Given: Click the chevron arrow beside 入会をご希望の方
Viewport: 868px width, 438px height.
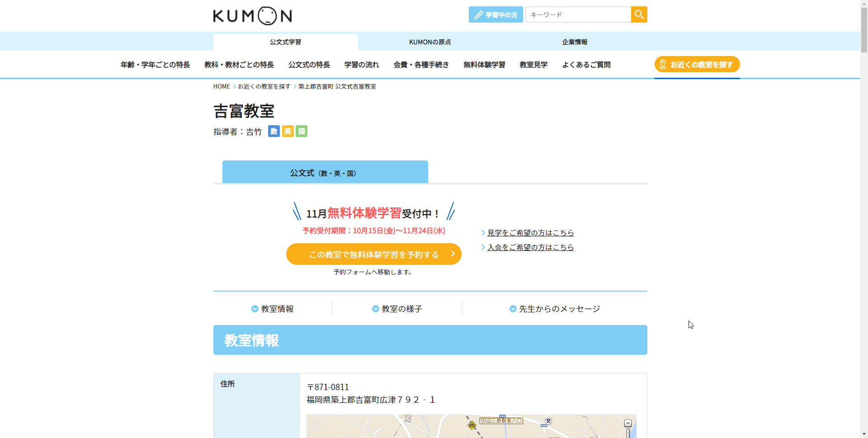Looking at the screenshot, I should [483, 247].
